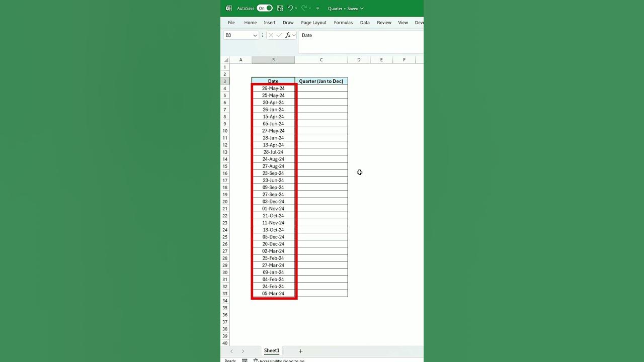Screen dimensions: 644x362
Task: Click the three-dot formula bar resize handle
Action: 263,35
